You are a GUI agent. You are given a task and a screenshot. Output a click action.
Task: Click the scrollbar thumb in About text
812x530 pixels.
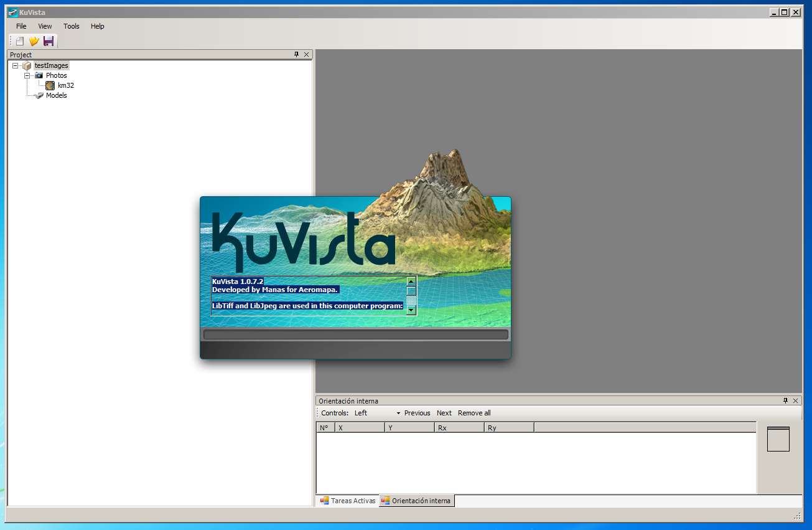tap(411, 291)
